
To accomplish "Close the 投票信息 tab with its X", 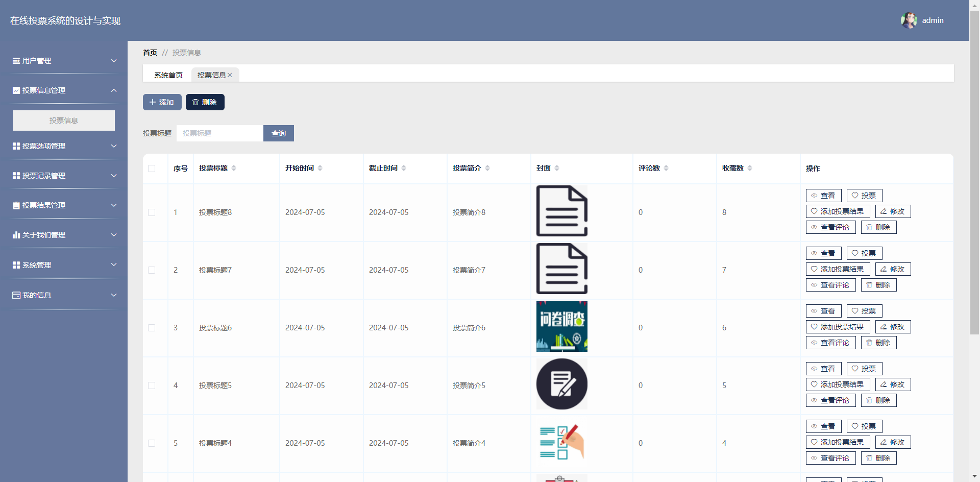I will click(230, 75).
